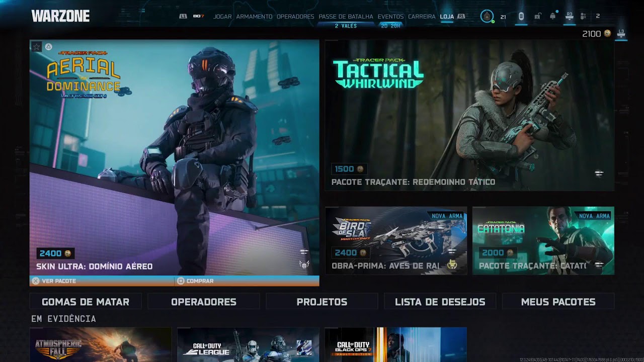Click the "2400" price on Aerial Dominance
This screenshot has width=644, height=362.
[x=50, y=253]
